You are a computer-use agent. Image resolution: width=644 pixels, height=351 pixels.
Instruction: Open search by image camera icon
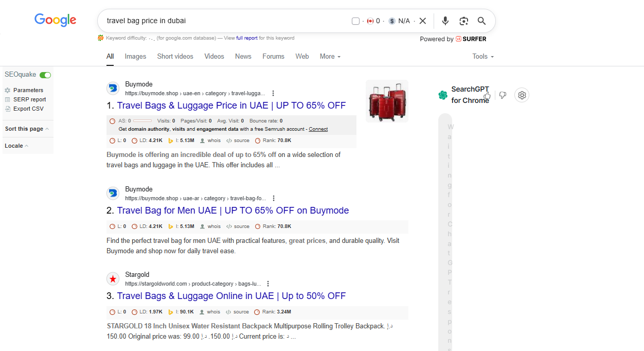464,21
